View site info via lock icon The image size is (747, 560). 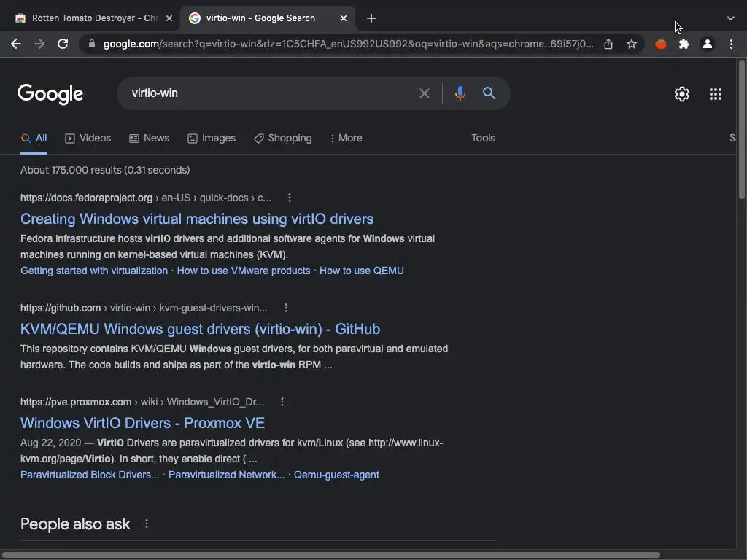pyautogui.click(x=92, y=44)
